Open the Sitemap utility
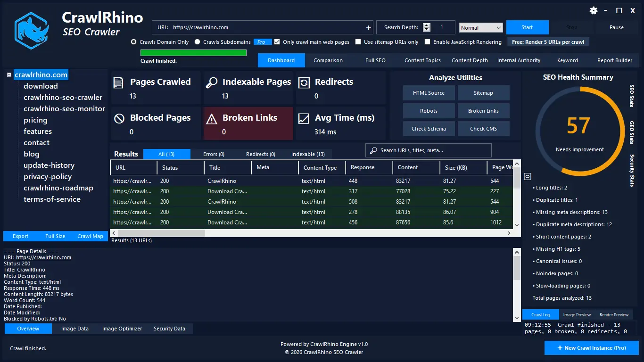The height and width of the screenshot is (362, 644). (484, 93)
